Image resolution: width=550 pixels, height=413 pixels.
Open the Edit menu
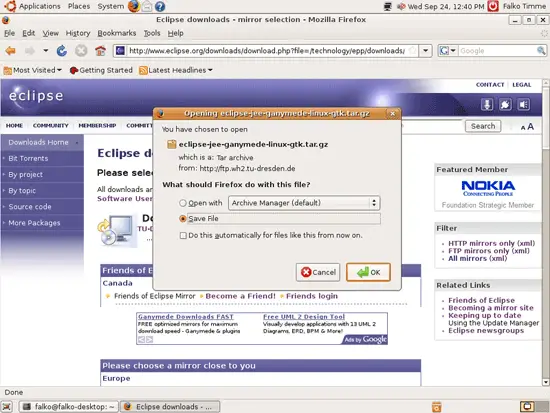[28, 33]
